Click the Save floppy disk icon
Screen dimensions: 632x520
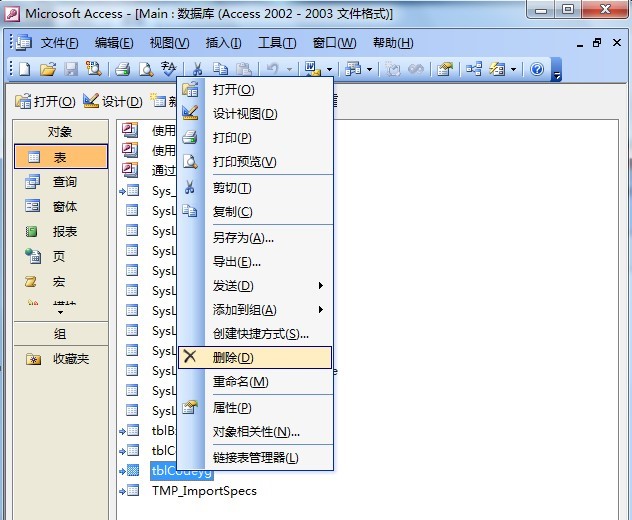(71, 69)
